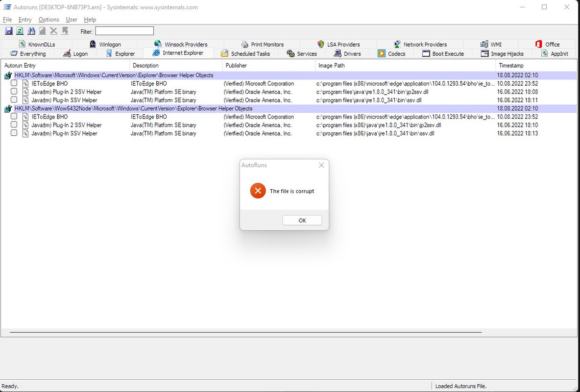Viewport: 580px width, 392px height.
Task: Click the Winlogon tab icon
Action: coord(93,44)
